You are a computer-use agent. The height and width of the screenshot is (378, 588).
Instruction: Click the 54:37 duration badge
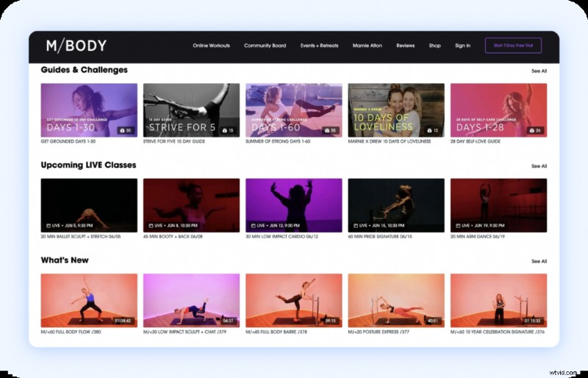pyautogui.click(x=229, y=321)
